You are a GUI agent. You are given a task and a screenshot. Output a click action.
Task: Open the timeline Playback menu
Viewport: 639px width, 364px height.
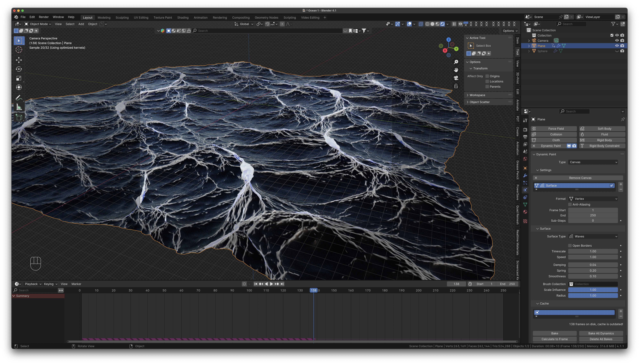[x=33, y=284]
